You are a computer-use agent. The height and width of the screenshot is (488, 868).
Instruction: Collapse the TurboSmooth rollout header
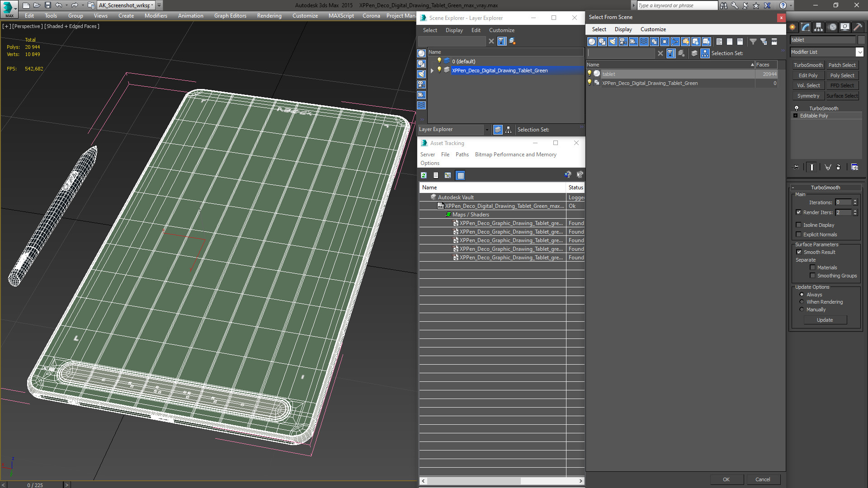(825, 188)
